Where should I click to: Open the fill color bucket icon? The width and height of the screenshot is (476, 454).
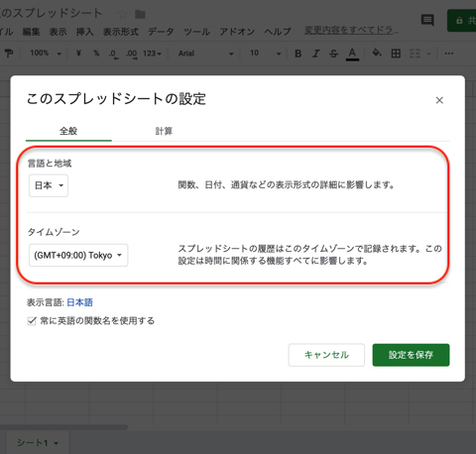377,53
